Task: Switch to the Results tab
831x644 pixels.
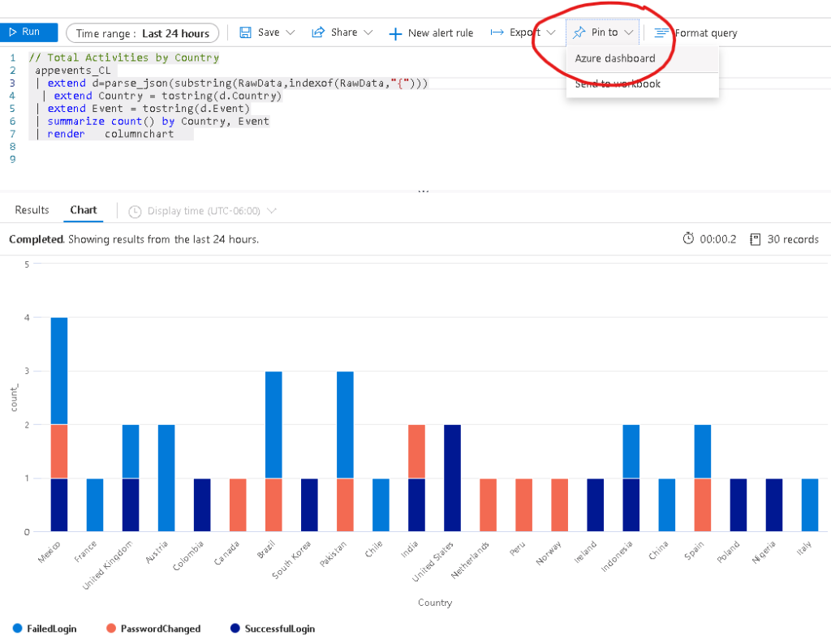Action: (x=32, y=210)
